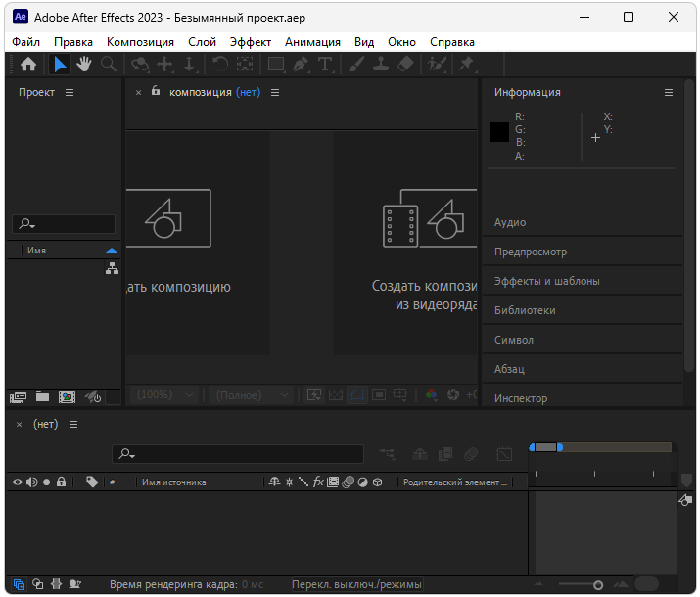Click the composition mini-flowchart icon in timeline
Screen dimensions: 700x597
pos(387,454)
